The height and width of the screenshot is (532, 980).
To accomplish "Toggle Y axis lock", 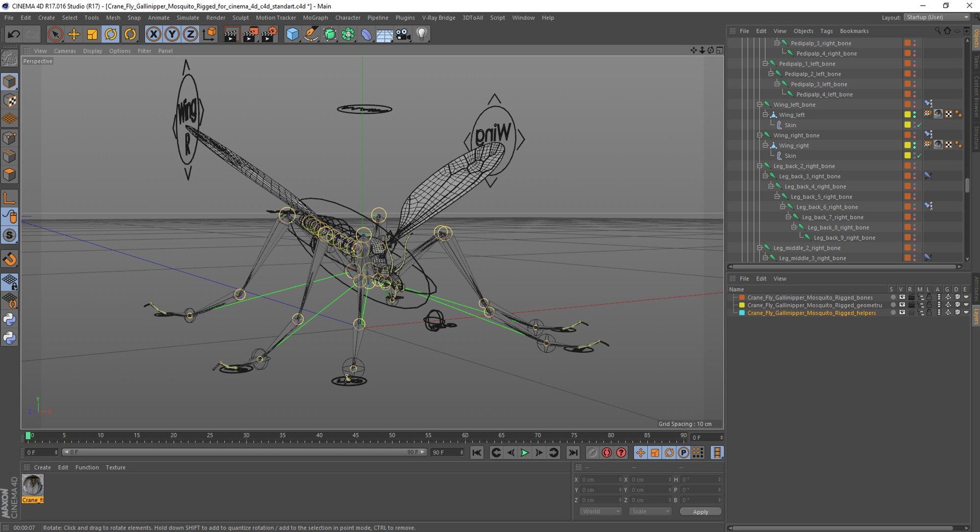I will coord(172,34).
